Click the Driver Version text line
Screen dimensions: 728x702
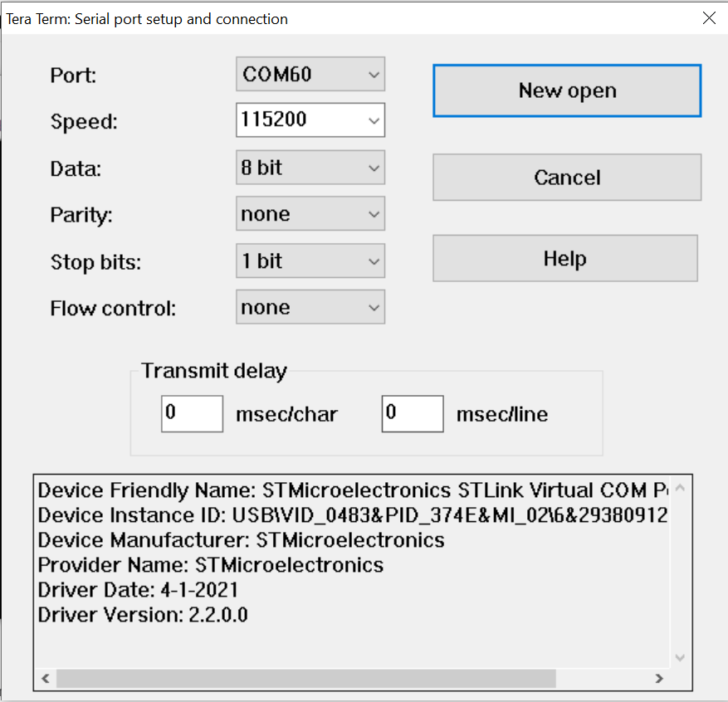pos(143,615)
